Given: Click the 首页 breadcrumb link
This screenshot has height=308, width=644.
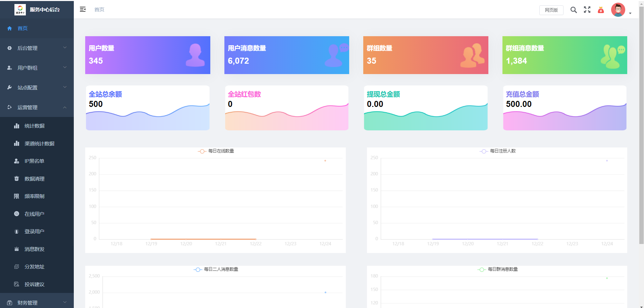Looking at the screenshot, I should (99, 10).
